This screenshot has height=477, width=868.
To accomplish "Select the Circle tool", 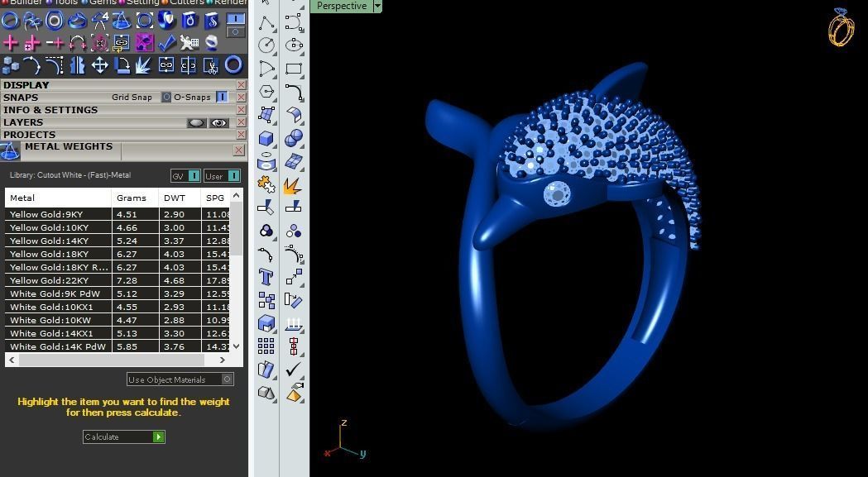I will tap(266, 45).
